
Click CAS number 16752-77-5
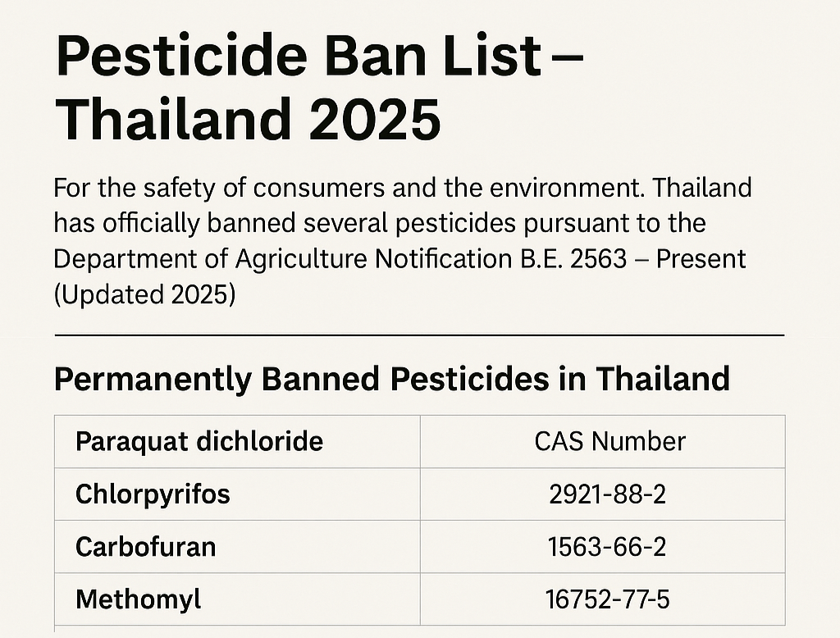tap(607, 599)
